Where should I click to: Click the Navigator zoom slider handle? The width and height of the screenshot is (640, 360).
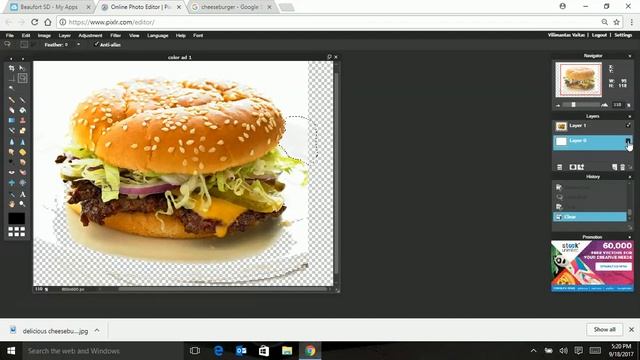573,105
